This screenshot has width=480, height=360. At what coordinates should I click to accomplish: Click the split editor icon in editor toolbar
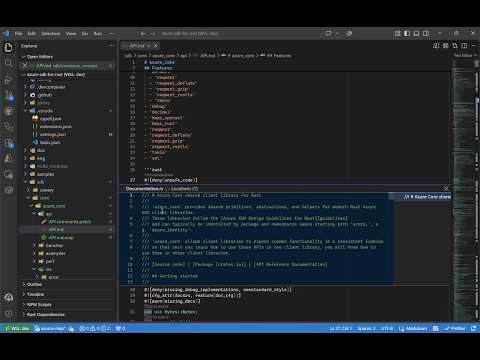[464, 46]
